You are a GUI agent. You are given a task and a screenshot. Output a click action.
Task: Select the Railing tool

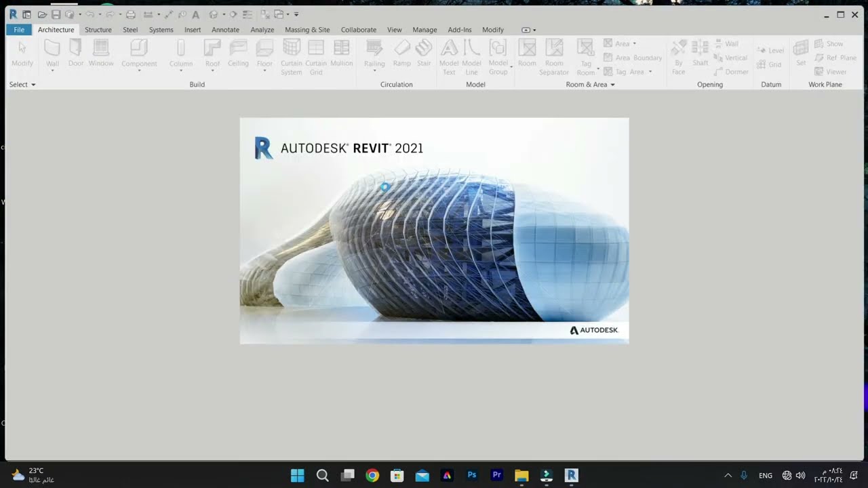tap(374, 54)
